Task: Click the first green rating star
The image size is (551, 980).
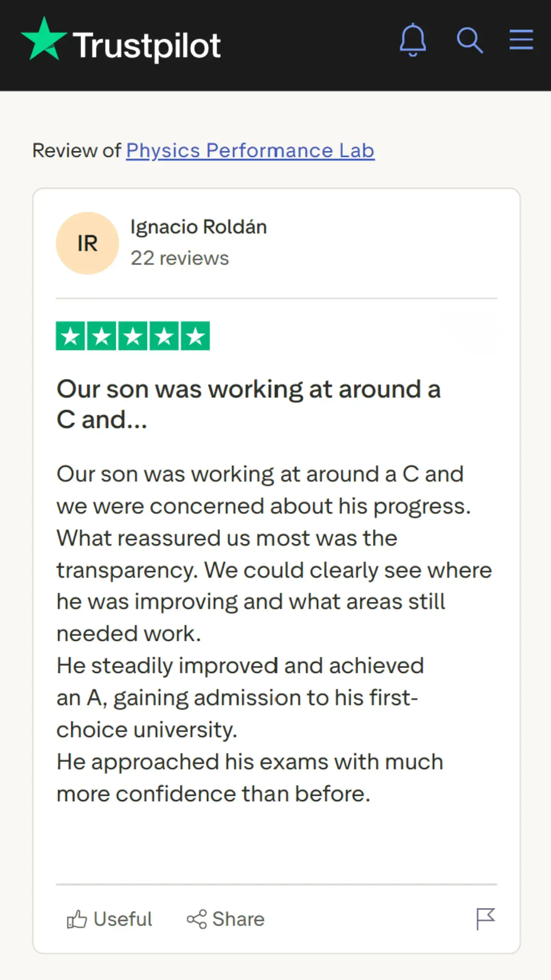Action: (x=70, y=336)
